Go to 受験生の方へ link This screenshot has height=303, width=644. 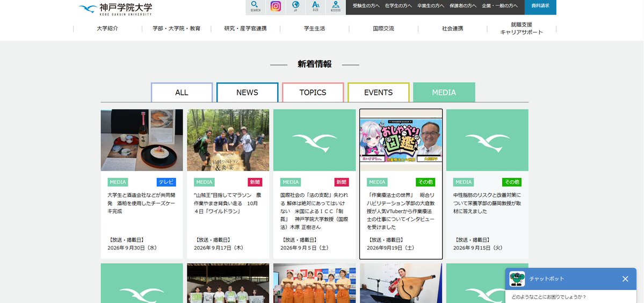366,6
